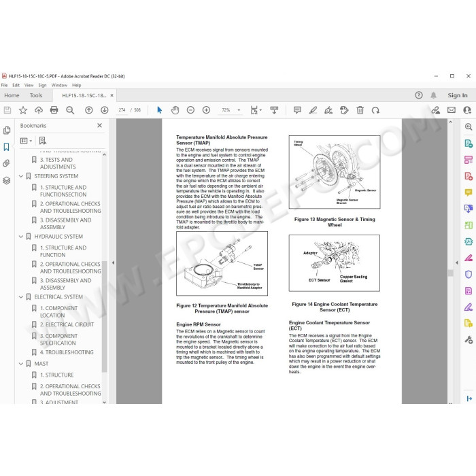This screenshot has height=476, width=476.
Task: Open 4. TROUBLESHOOTING bookmark
Action: tap(67, 352)
